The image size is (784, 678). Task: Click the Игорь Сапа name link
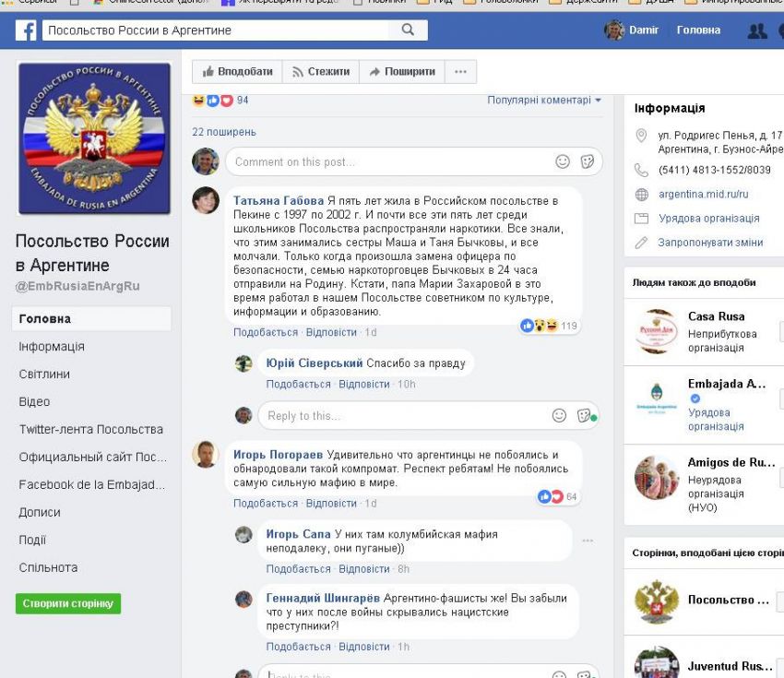tap(298, 534)
